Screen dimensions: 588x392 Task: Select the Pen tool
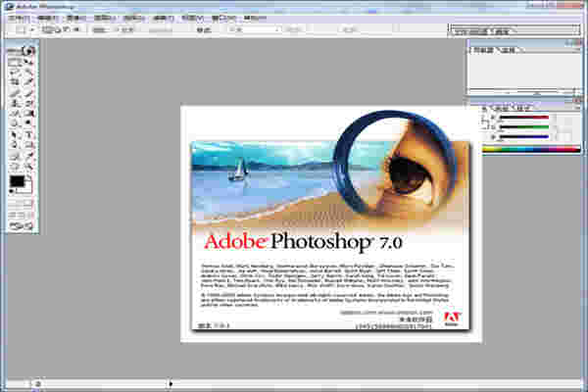click(15, 144)
